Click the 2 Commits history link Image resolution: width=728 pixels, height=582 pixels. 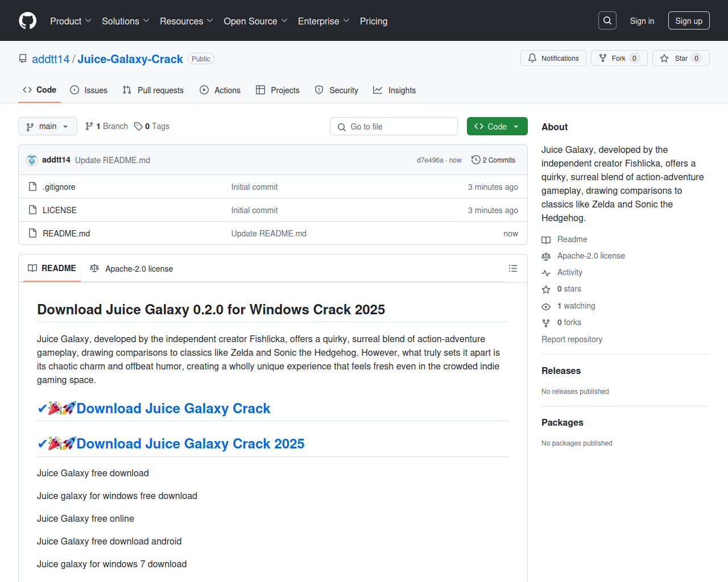point(493,160)
